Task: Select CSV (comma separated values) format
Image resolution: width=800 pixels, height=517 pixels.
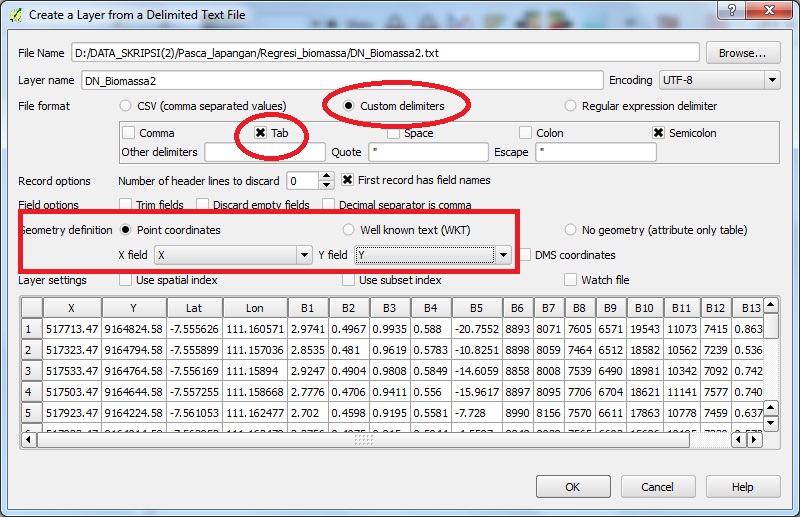Action: 126,106
